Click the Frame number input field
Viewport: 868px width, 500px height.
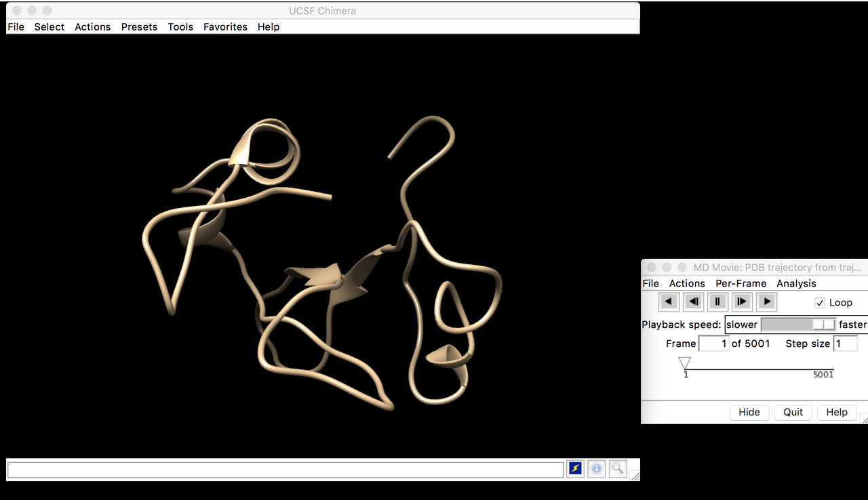pos(714,343)
